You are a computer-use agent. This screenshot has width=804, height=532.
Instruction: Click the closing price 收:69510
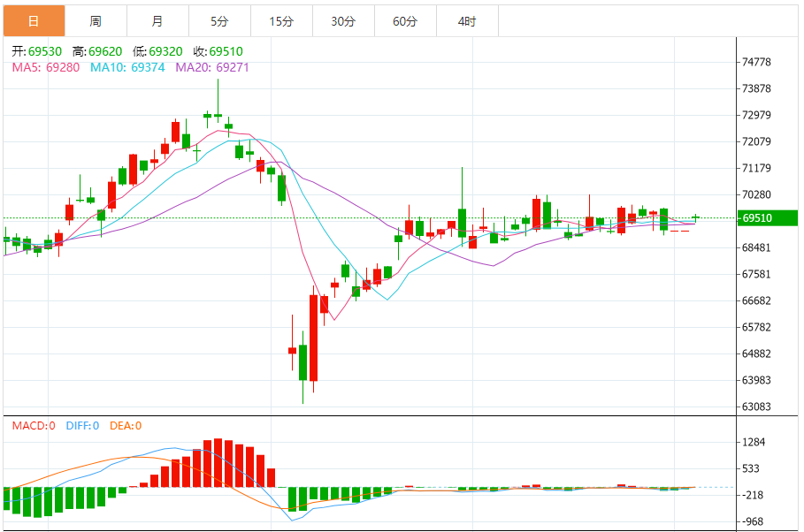click(218, 51)
